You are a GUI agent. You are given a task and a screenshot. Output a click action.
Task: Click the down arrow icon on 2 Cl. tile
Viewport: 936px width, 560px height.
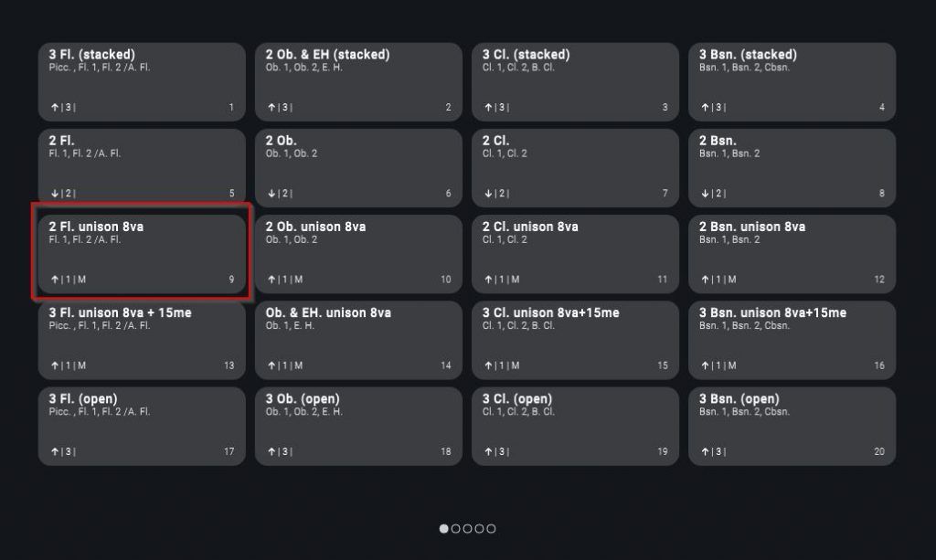pyautogui.click(x=488, y=194)
